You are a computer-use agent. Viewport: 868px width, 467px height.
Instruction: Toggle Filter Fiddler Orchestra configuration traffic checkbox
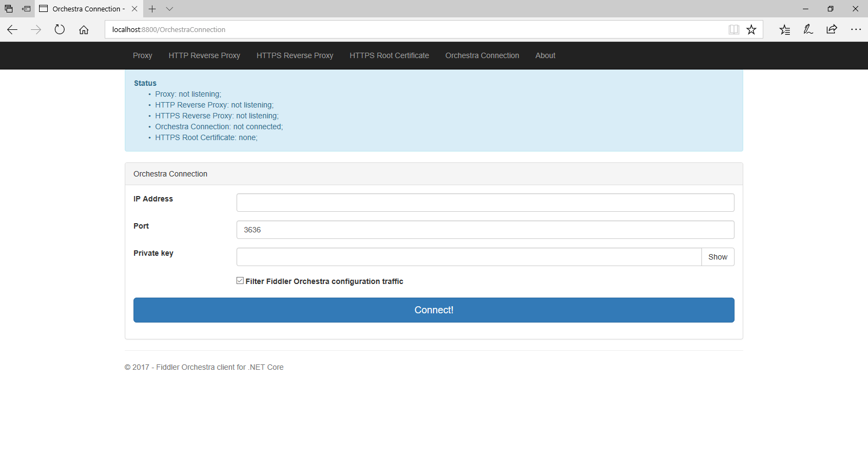[x=240, y=281]
